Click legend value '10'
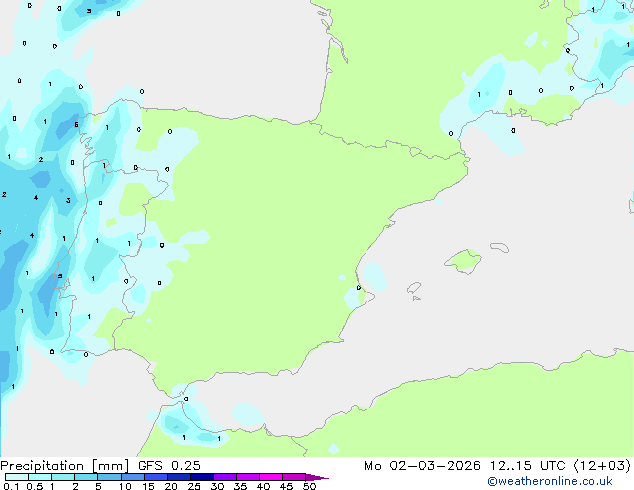 coord(125,486)
